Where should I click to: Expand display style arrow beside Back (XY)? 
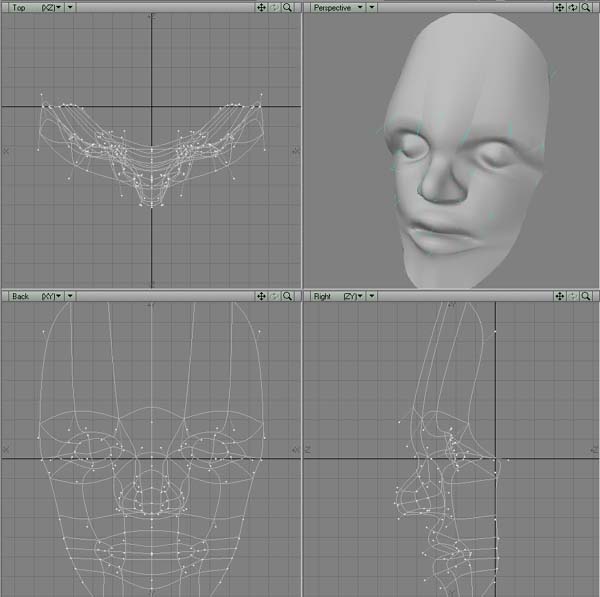[x=70, y=296]
